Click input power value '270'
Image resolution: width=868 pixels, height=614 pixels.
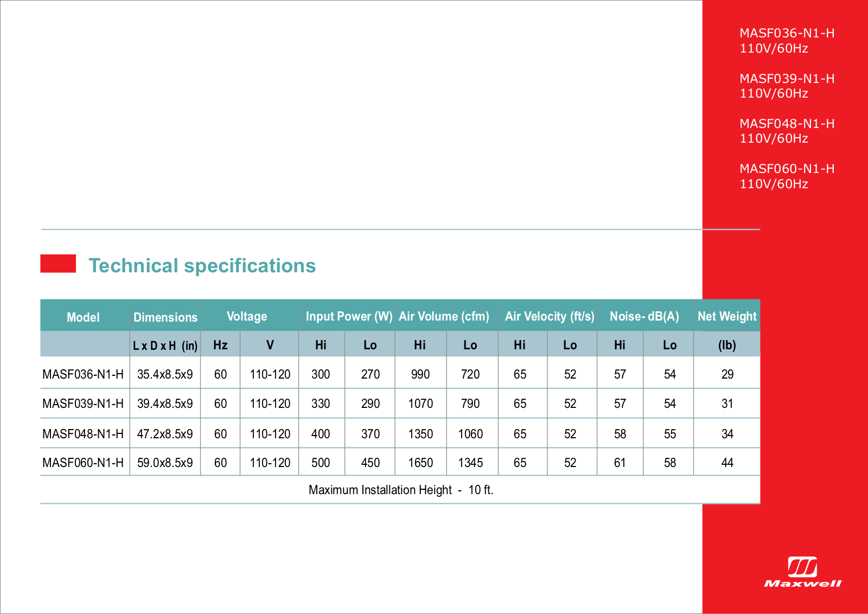coord(371,374)
